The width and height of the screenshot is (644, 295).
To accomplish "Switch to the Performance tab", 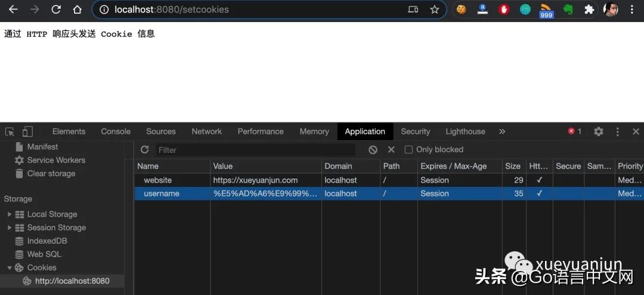I will (x=261, y=131).
